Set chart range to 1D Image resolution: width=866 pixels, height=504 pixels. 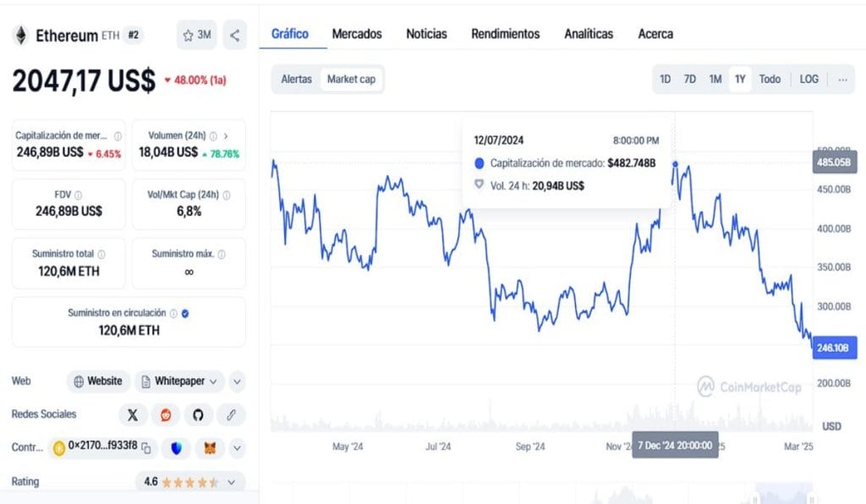(x=665, y=79)
